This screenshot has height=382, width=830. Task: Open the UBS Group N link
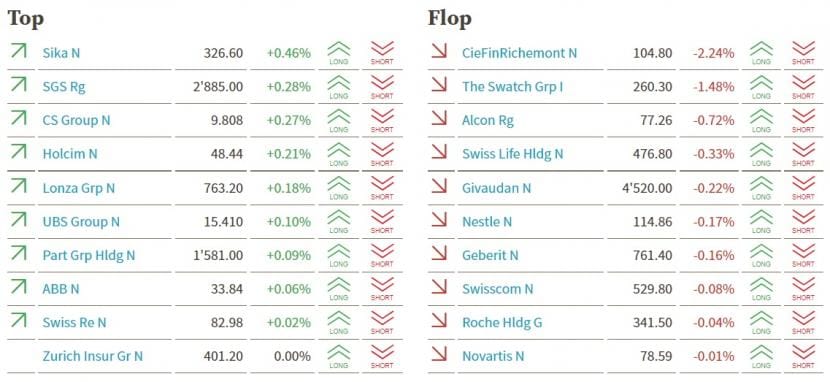point(81,222)
